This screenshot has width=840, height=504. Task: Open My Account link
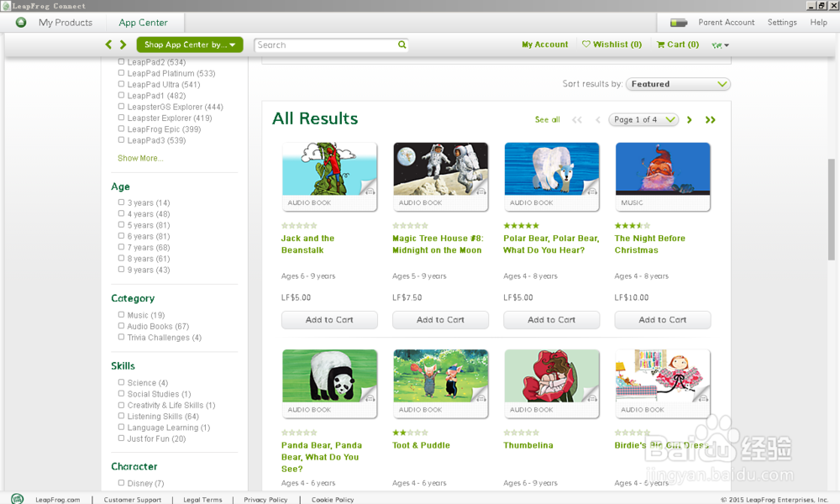545,45
